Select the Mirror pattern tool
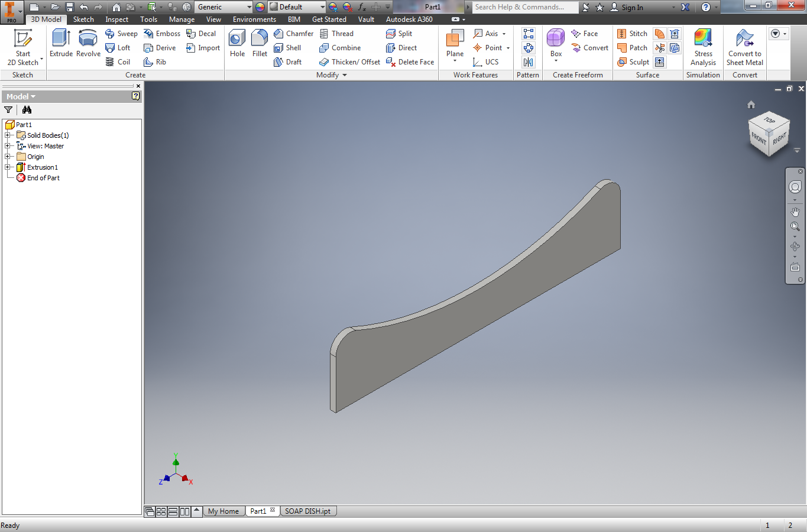The width and height of the screenshot is (807, 532). [x=528, y=62]
